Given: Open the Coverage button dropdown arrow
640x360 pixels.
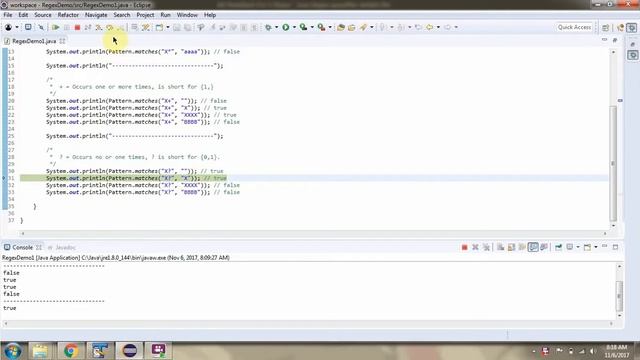Looking at the screenshot, I should coord(312,27).
